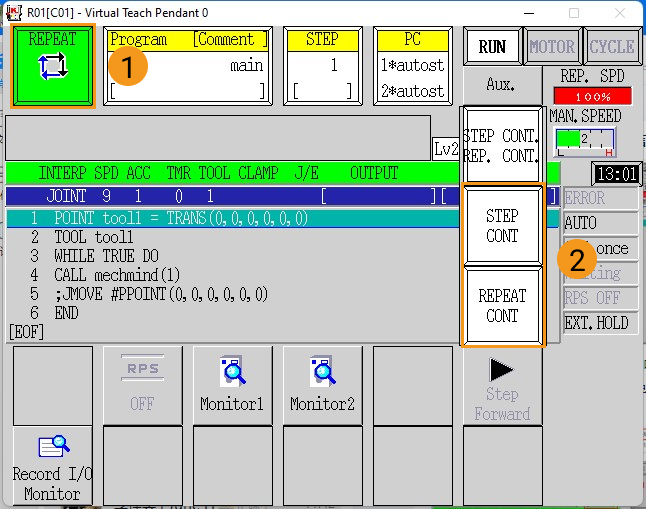Click the RPS OFF icon button

143,385
